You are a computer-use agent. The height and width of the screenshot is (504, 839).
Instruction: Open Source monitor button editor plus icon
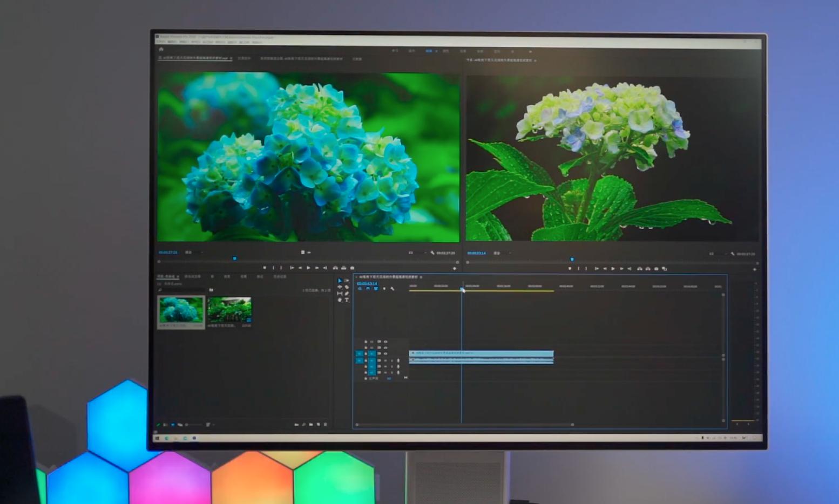point(455,268)
